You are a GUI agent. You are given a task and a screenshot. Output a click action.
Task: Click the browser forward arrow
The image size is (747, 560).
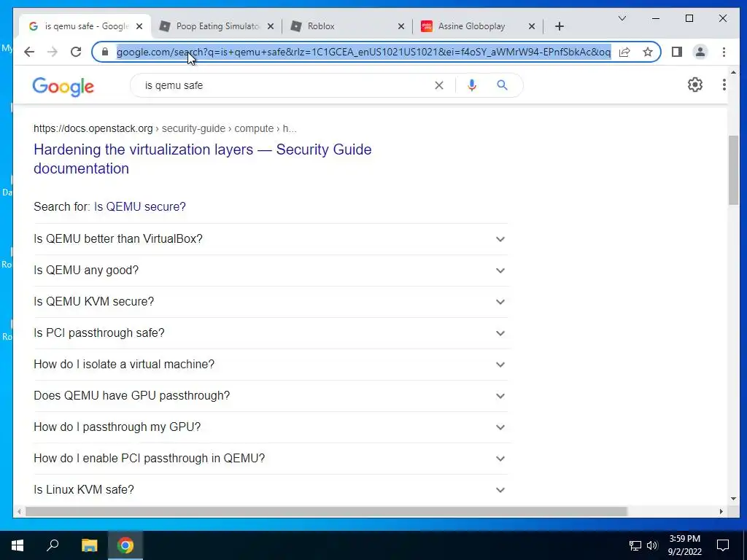coord(53,52)
